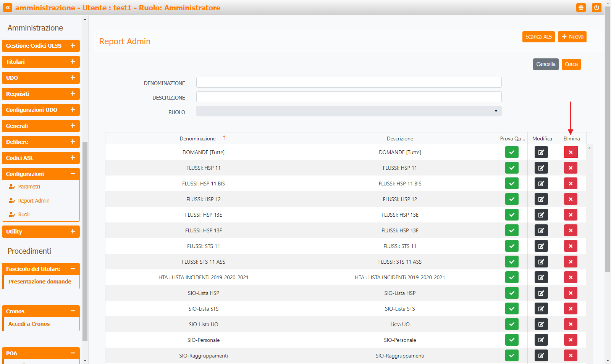The height and width of the screenshot is (364, 611).
Task: Open Ruoli in the sidebar
Action: [x=24, y=214]
